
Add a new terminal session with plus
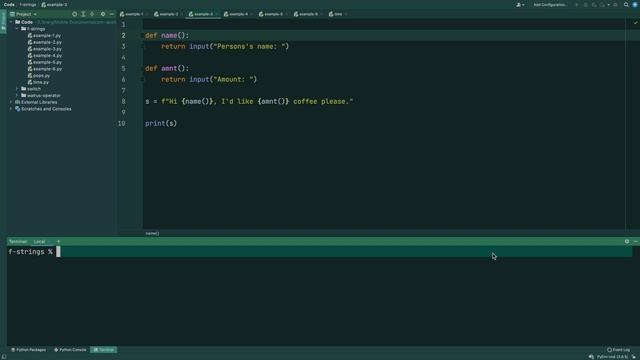point(58,242)
